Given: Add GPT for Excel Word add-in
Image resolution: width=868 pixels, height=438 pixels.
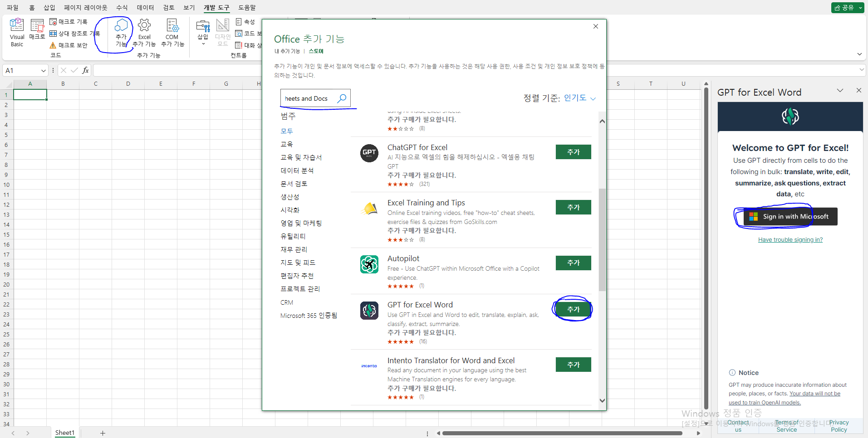Looking at the screenshot, I should pos(574,309).
